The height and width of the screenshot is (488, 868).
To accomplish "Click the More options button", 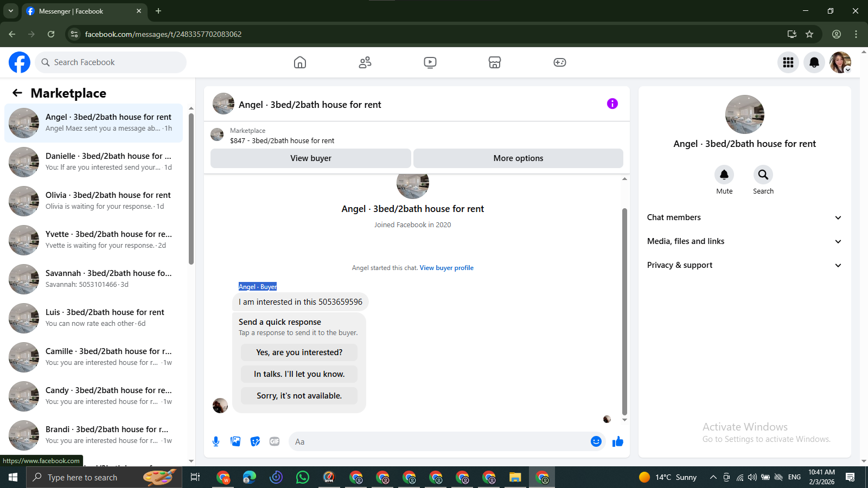I will point(518,158).
